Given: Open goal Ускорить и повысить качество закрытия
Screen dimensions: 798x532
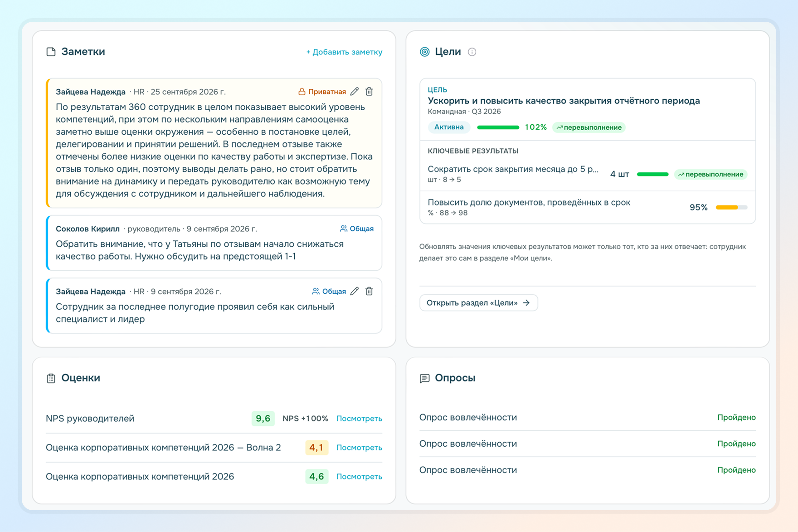Looking at the screenshot, I should (564, 101).
